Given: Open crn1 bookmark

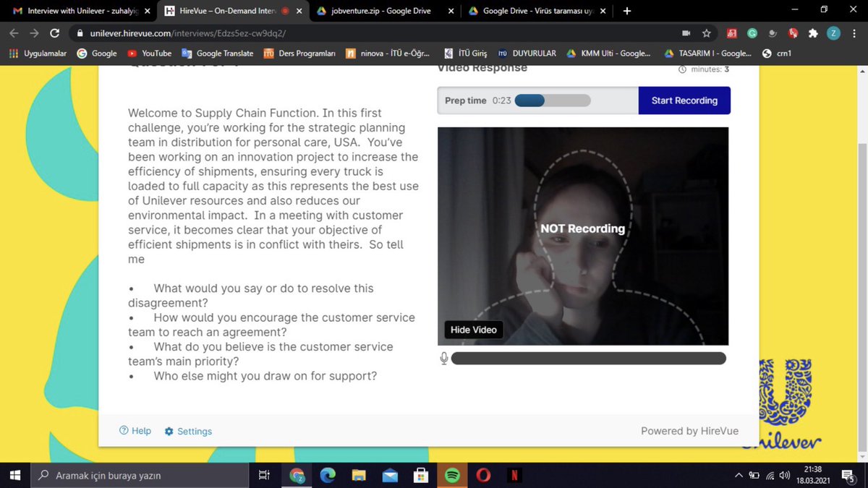Looking at the screenshot, I should 777,53.
